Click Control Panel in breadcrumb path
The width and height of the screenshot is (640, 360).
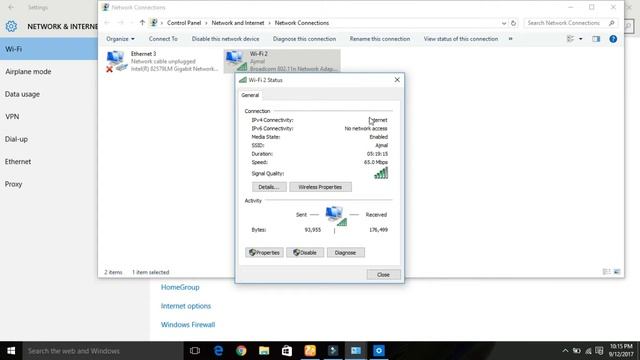(184, 23)
